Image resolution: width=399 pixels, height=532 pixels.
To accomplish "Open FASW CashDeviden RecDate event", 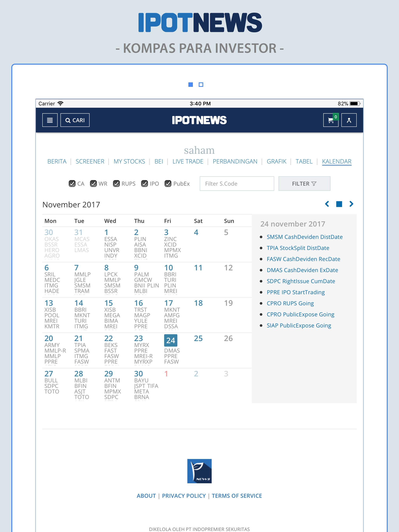I will click(x=303, y=259).
